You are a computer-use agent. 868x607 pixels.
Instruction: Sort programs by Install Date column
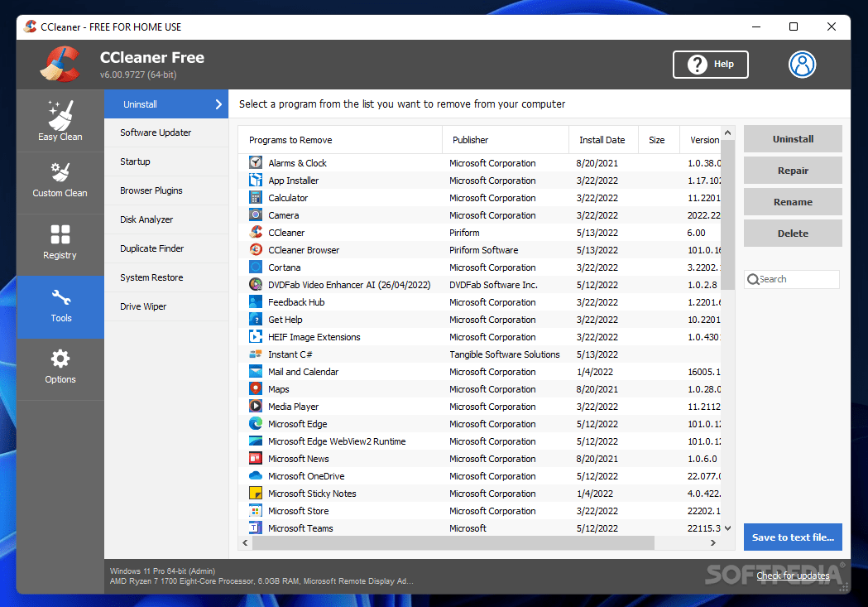603,139
